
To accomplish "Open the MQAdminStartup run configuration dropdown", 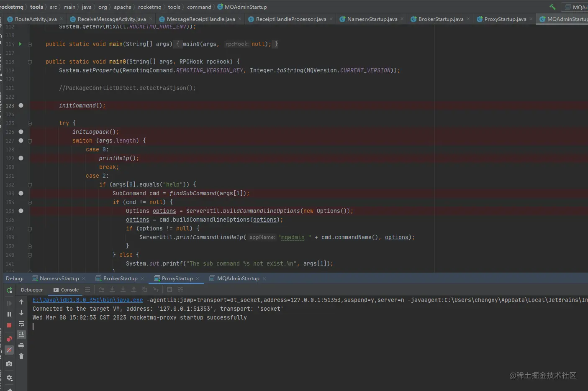I will 575,7.
